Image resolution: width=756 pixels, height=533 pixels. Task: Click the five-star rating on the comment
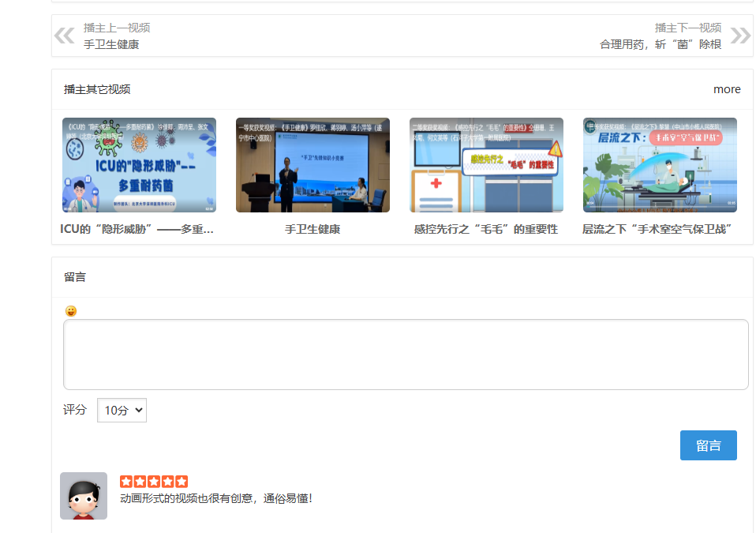tap(154, 481)
